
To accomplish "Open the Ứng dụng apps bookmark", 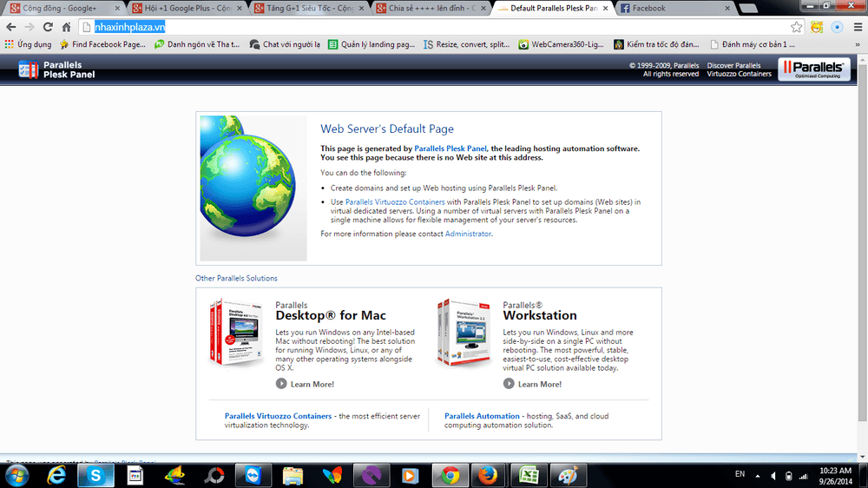I will (x=29, y=44).
